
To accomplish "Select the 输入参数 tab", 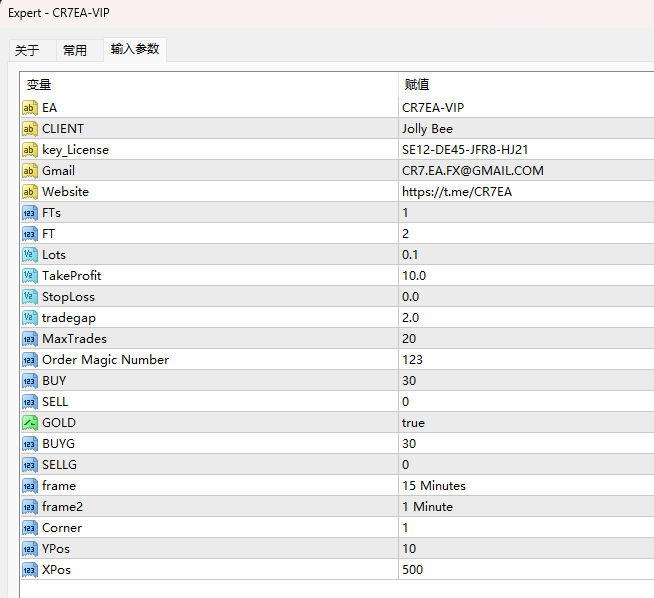I will click(x=135, y=49).
